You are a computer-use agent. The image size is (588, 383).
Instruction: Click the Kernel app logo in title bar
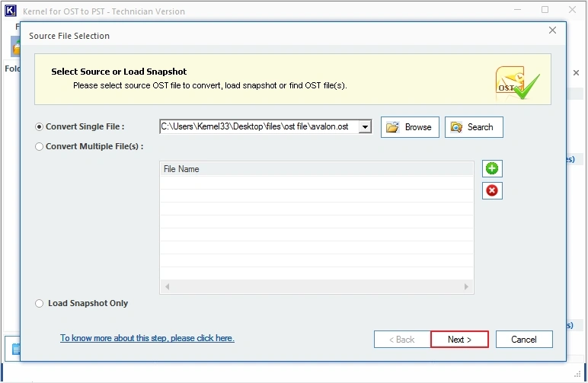11,11
